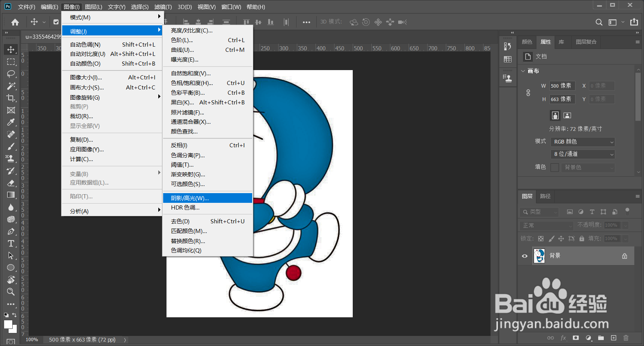
Task: Set canvas to portrait orientation
Action: 555,115
